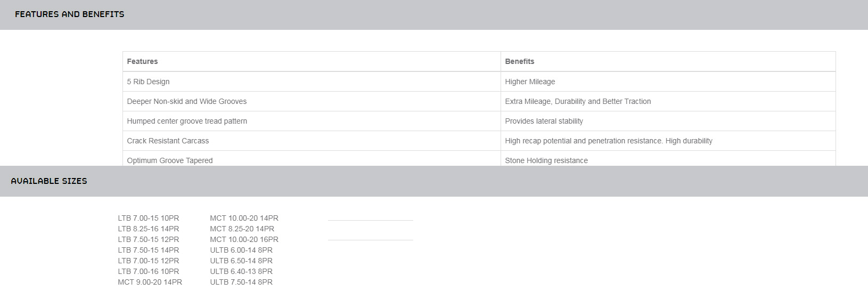Select the LTB 7.50-15 12PR size
The image size is (868, 307).
[x=149, y=240]
